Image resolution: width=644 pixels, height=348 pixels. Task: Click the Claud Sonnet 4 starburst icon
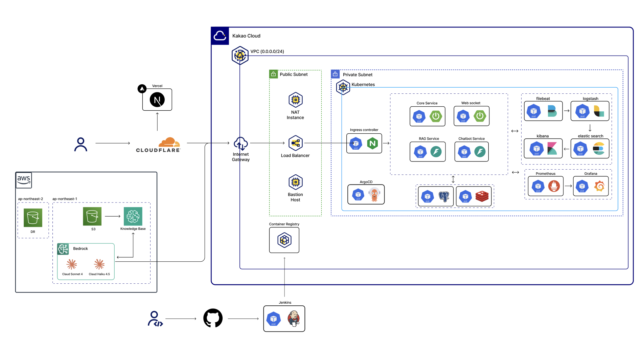(72, 264)
